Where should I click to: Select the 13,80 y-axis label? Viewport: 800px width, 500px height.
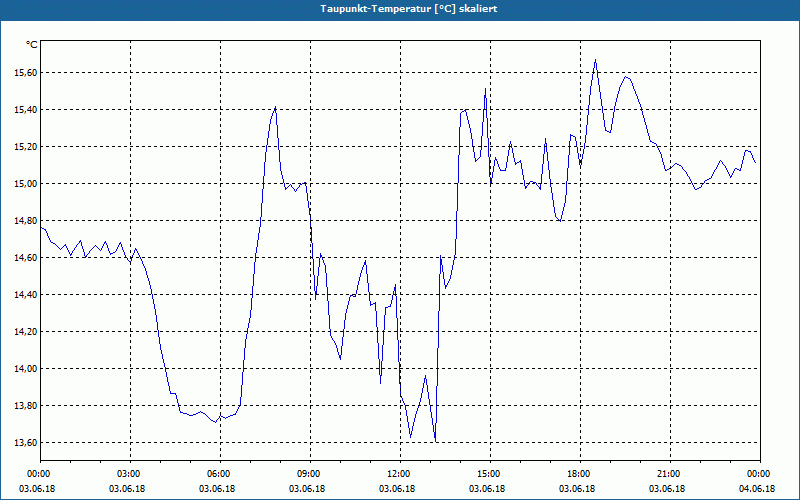[27, 406]
